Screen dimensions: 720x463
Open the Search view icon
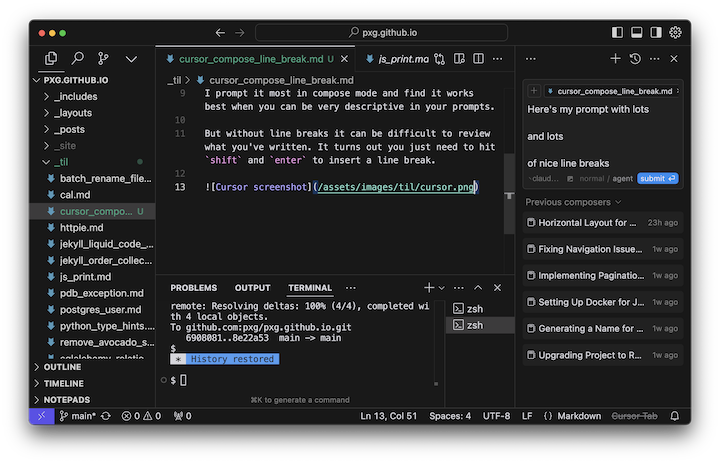pos(78,59)
